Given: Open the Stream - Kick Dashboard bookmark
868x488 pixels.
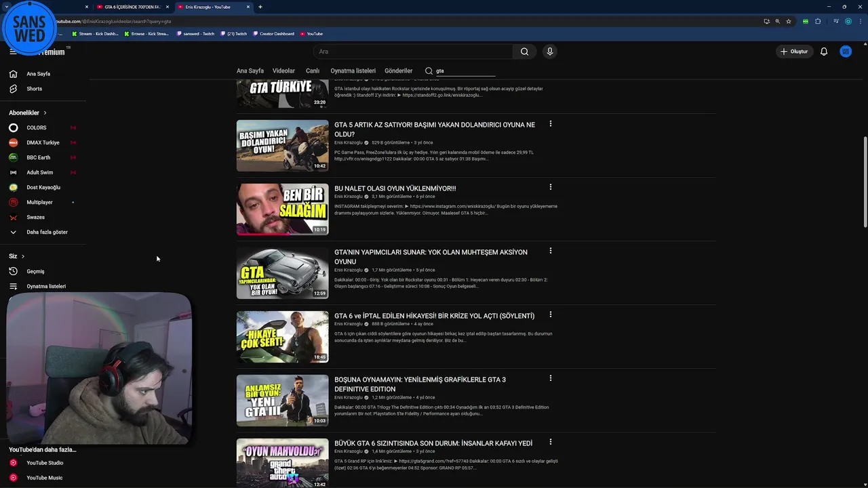Looking at the screenshot, I should (x=95, y=33).
